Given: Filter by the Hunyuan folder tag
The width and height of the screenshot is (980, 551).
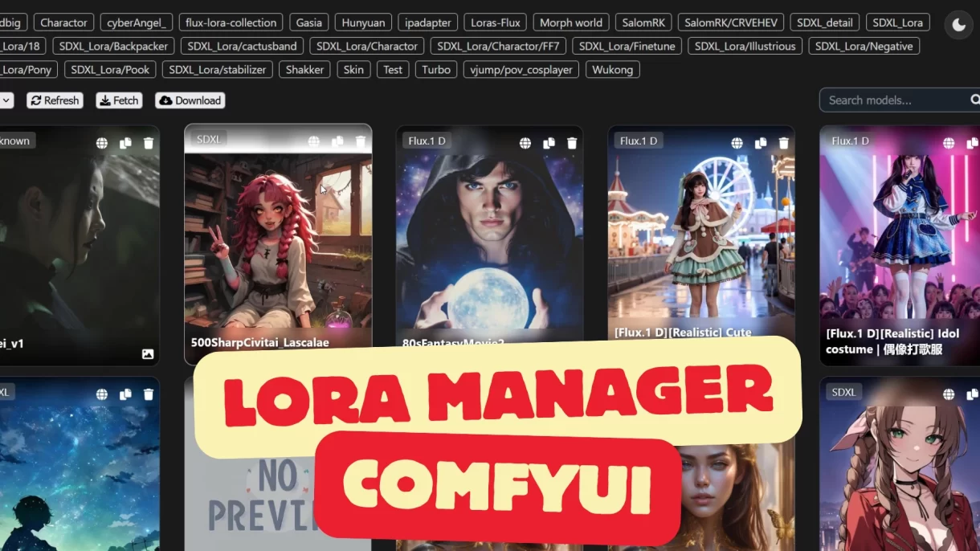Looking at the screenshot, I should (363, 22).
